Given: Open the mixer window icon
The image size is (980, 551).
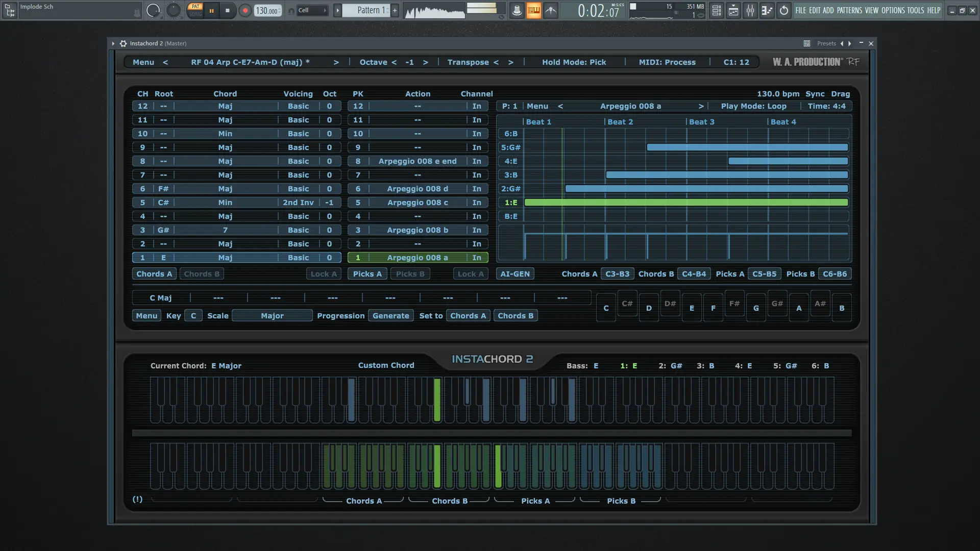Looking at the screenshot, I should pyautogui.click(x=750, y=10).
